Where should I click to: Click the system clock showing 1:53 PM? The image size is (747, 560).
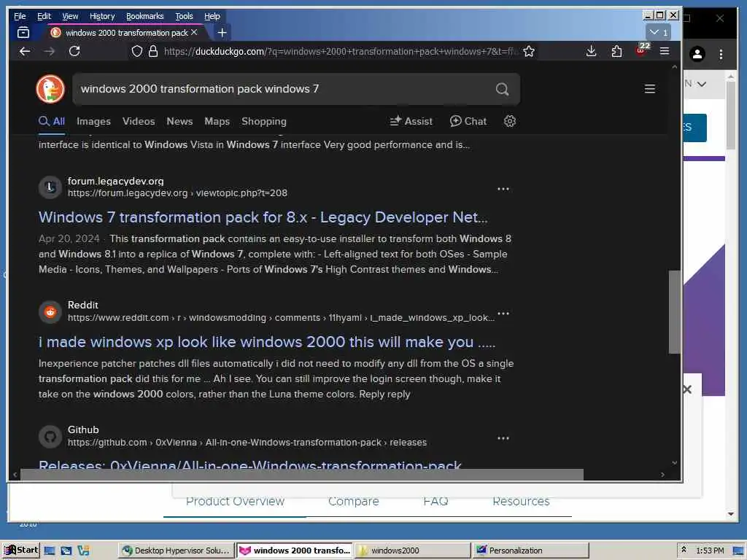[710, 551]
